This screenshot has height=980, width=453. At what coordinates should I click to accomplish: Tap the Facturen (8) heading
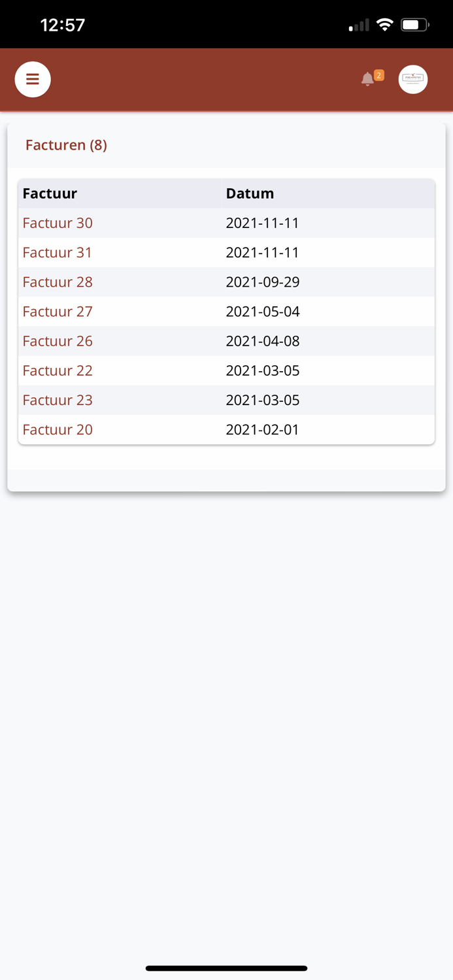66,145
